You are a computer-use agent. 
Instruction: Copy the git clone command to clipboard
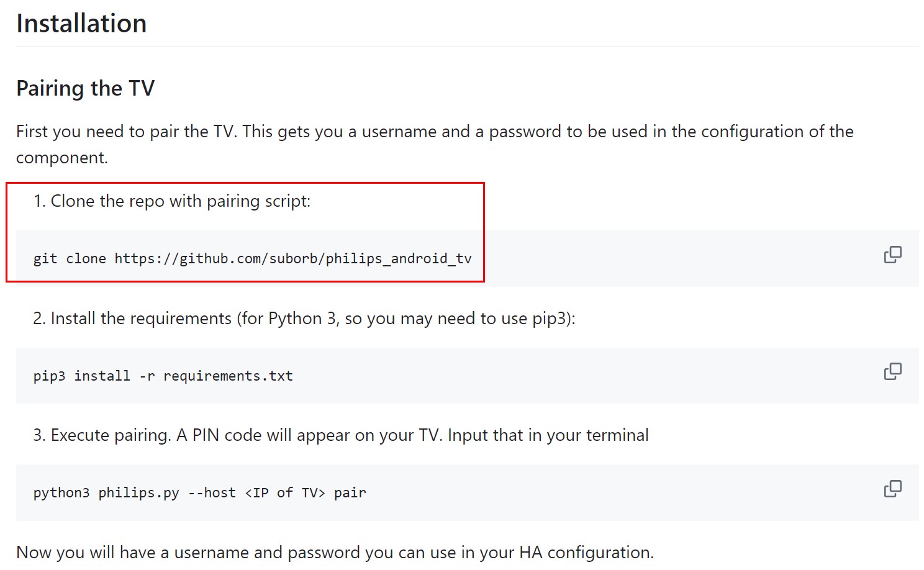[x=892, y=255]
